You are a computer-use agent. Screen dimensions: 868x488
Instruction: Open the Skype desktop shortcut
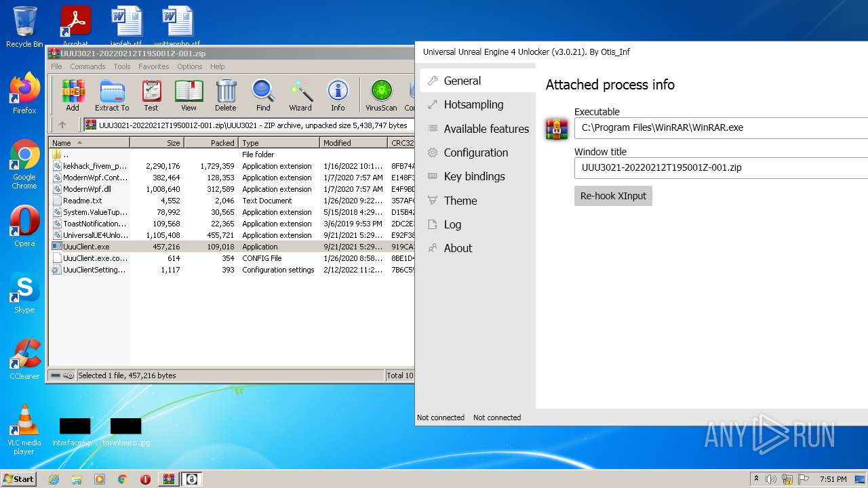[24, 293]
